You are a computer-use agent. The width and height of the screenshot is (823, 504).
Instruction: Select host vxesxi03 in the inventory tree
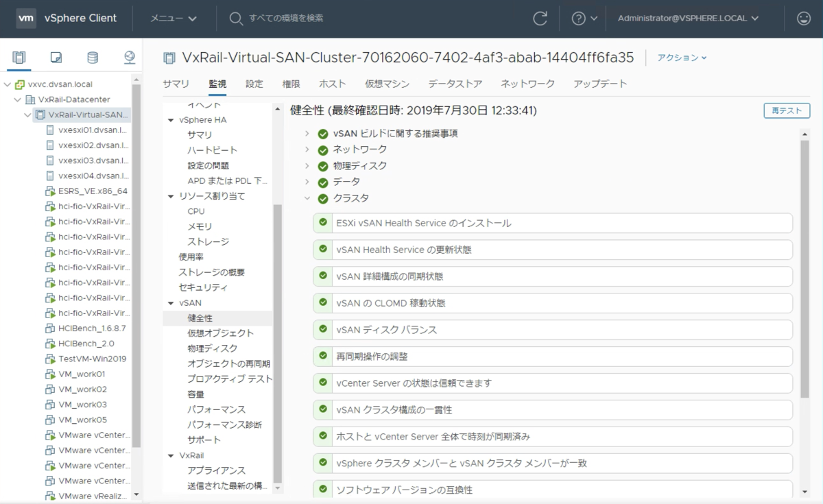tap(93, 160)
